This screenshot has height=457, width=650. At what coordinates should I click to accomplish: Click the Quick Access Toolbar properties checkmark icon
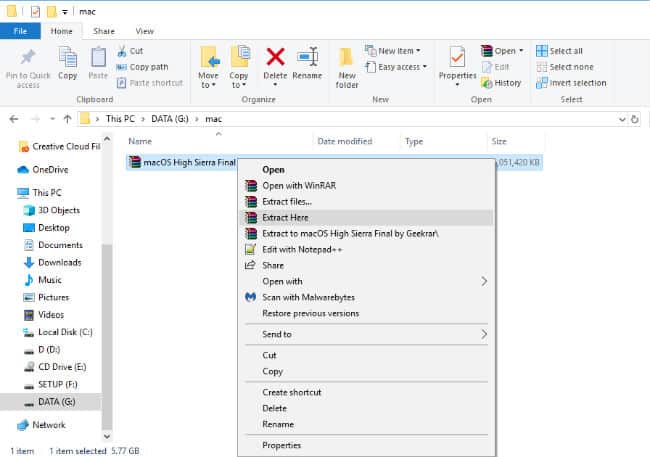click(x=35, y=12)
